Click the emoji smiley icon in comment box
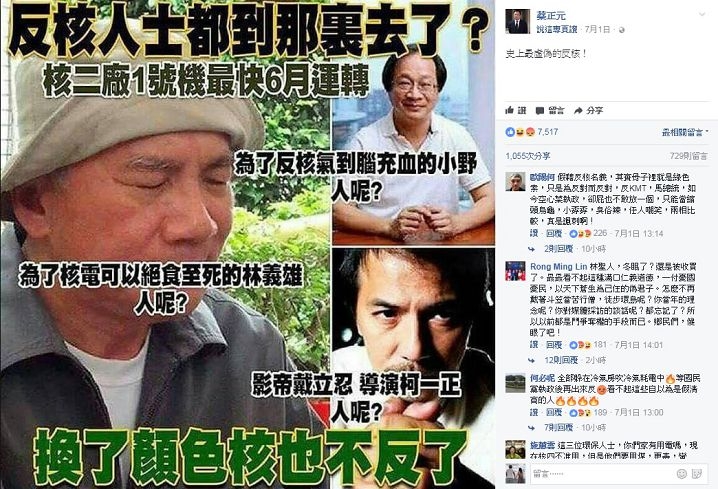 pyautogui.click(x=681, y=473)
